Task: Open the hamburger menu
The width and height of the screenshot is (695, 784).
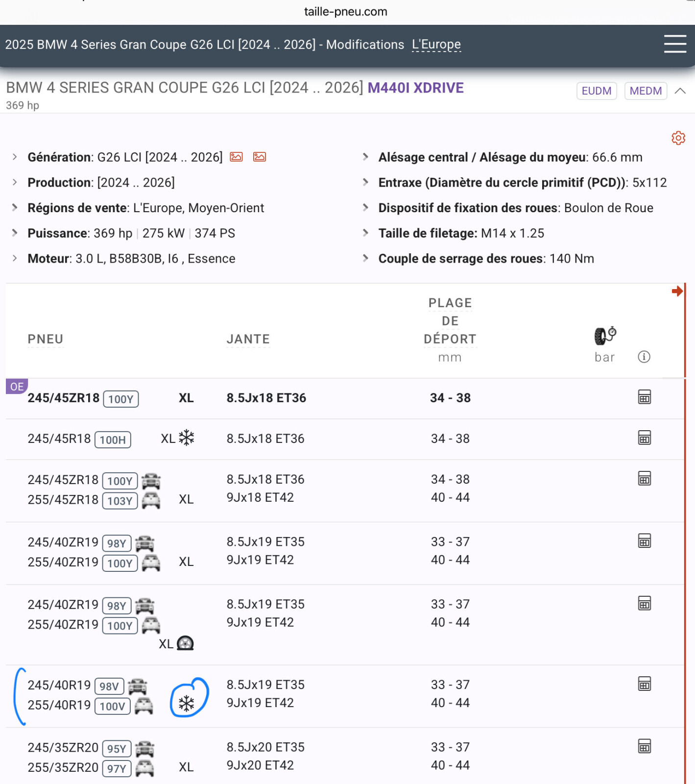Action: [675, 44]
